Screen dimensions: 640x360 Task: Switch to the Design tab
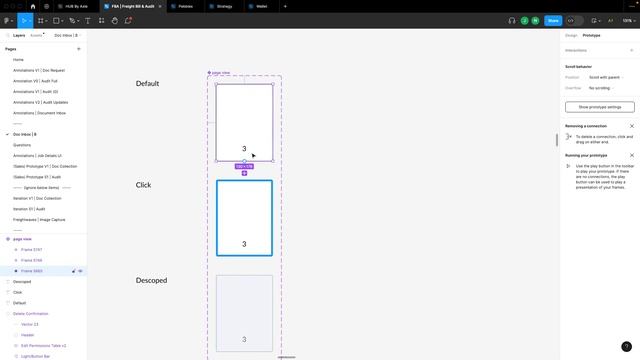coord(571,36)
